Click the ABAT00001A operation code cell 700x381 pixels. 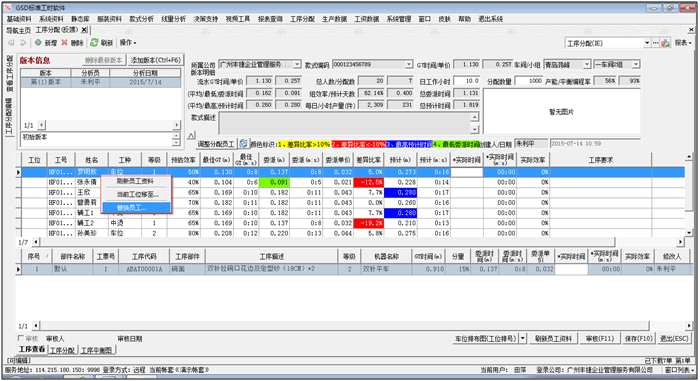144,269
